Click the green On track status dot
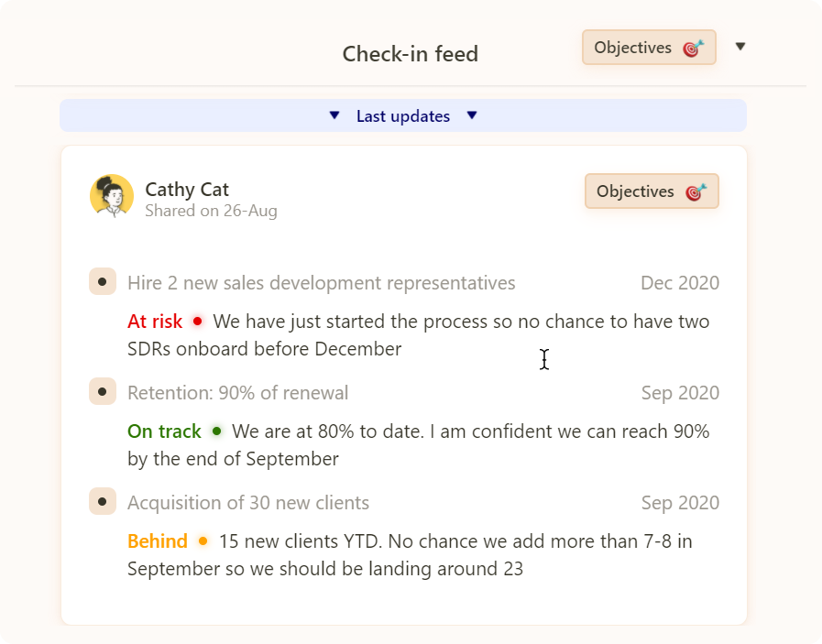The image size is (822, 644). tap(217, 431)
